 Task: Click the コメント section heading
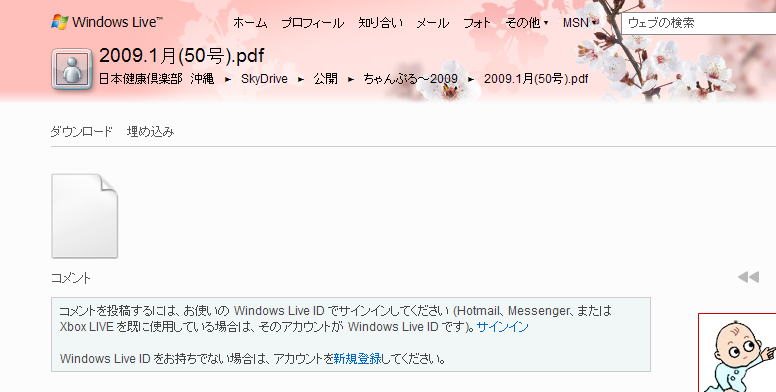coord(71,278)
